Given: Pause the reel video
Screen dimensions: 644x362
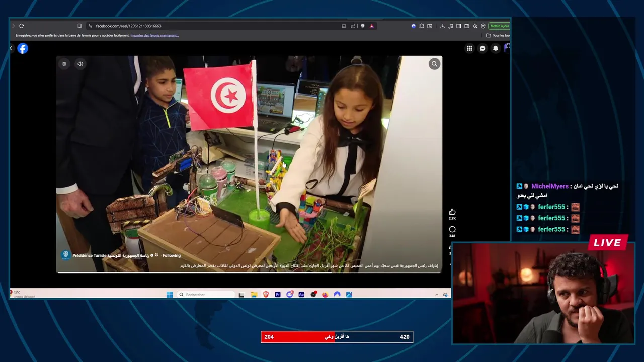Looking at the screenshot, I should 64,64.
